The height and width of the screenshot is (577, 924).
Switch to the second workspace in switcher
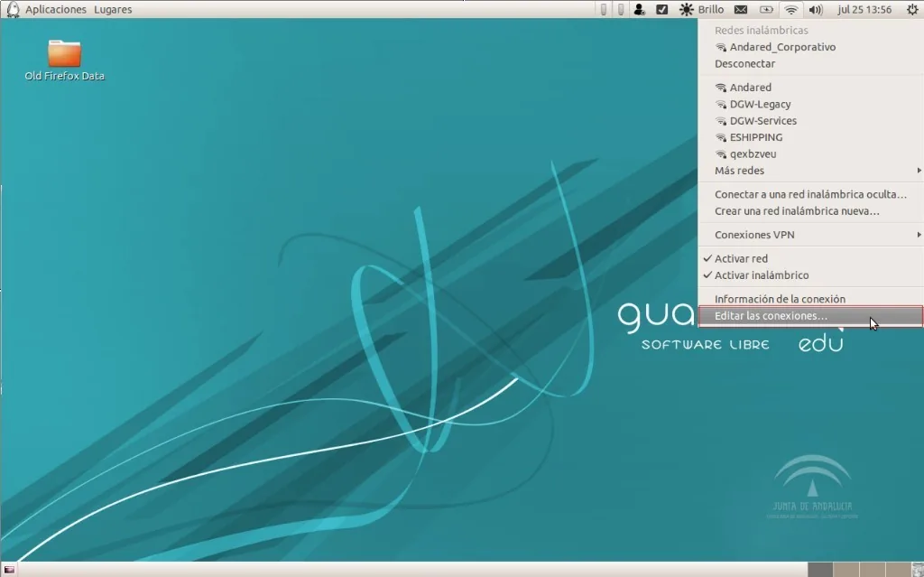pos(845,570)
